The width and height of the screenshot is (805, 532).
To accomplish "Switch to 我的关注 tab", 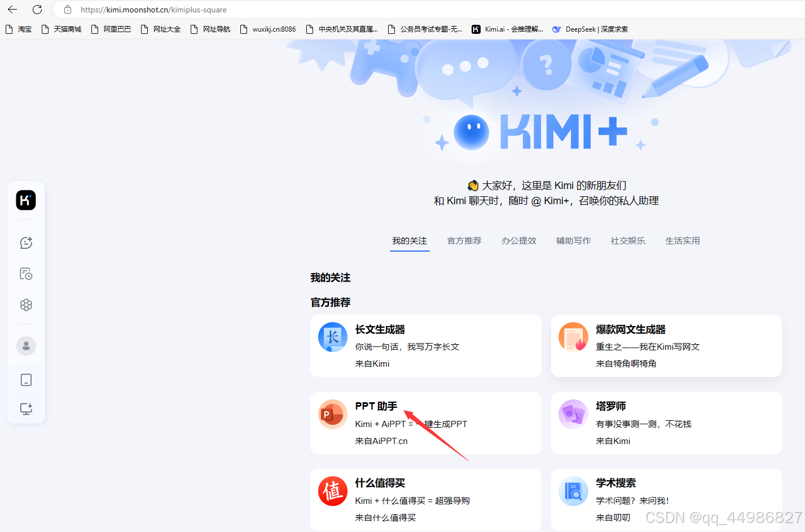I will pyautogui.click(x=410, y=241).
